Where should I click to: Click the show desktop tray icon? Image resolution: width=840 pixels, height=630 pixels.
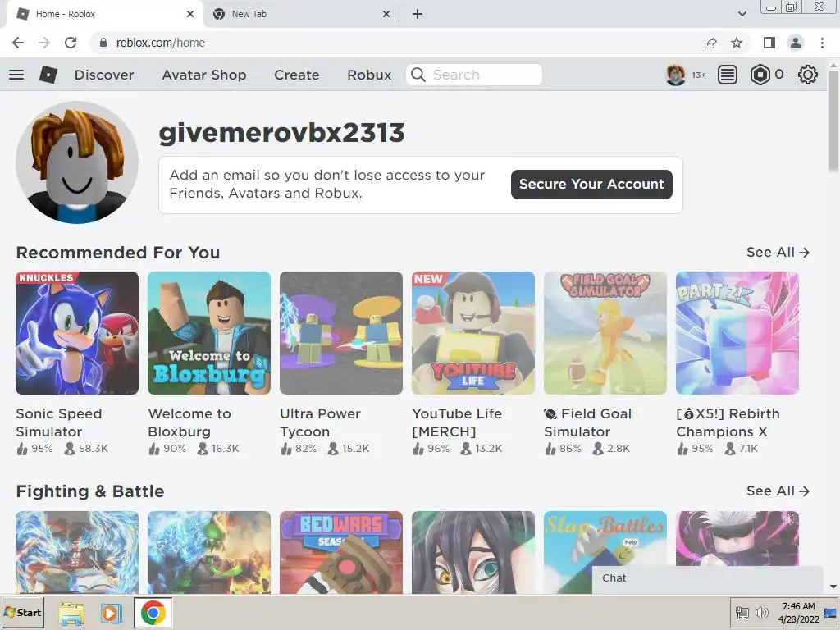830,612
